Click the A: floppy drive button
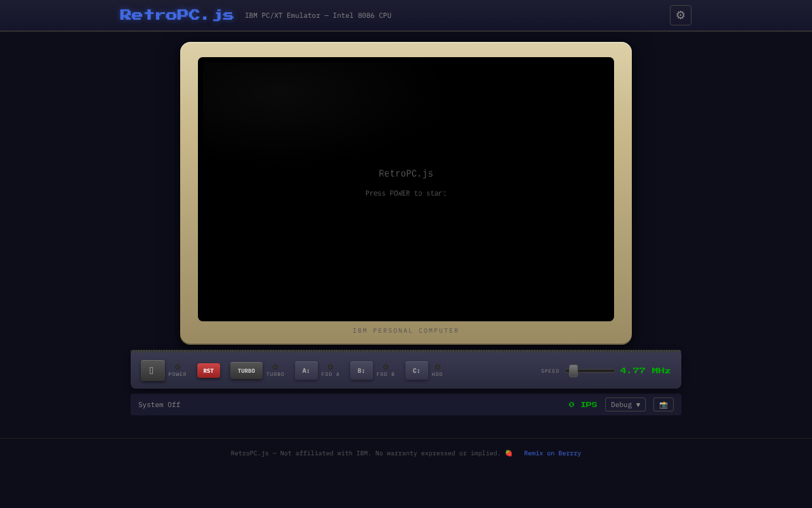 coord(306,370)
